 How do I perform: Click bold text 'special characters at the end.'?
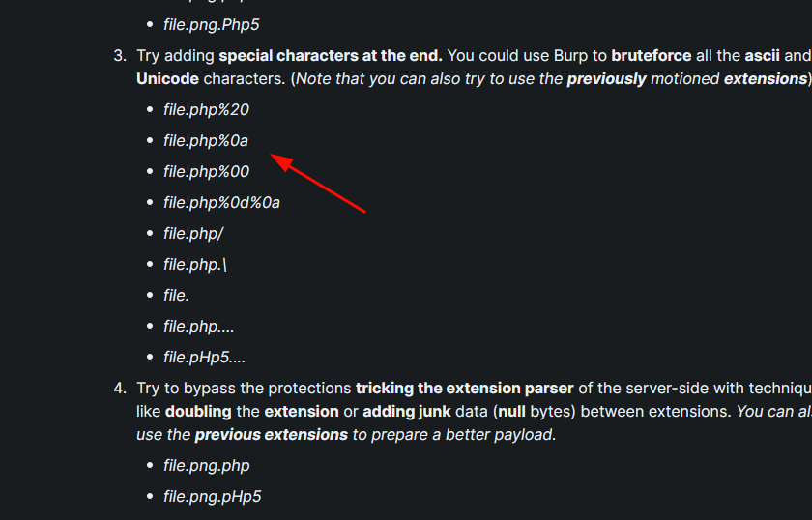331,56
